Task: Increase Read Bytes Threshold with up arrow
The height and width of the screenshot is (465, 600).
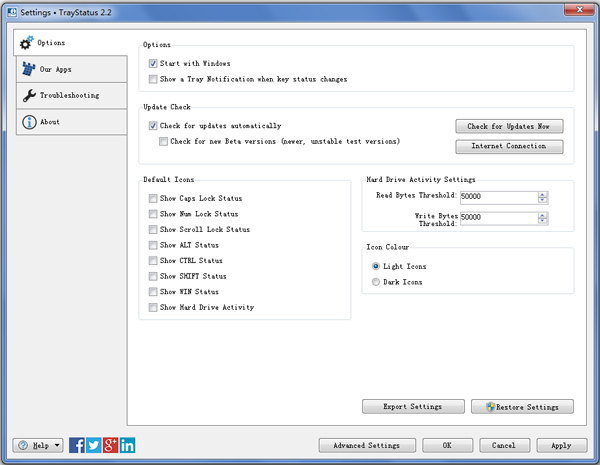Action: click(x=543, y=194)
